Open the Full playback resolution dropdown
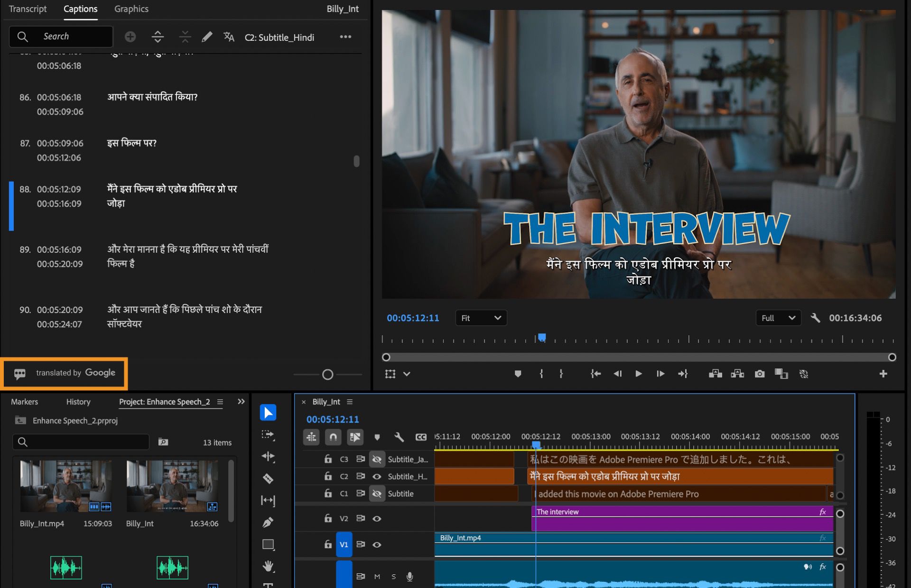 [778, 318]
